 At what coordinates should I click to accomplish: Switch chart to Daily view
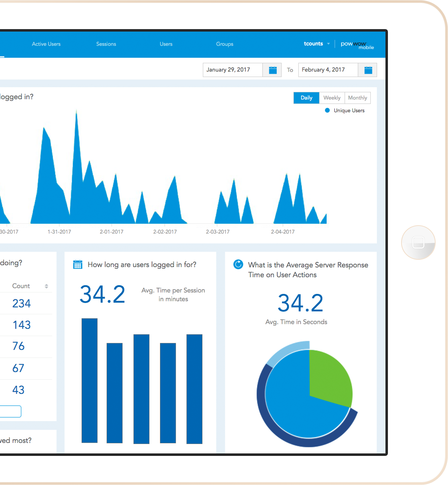(x=306, y=98)
